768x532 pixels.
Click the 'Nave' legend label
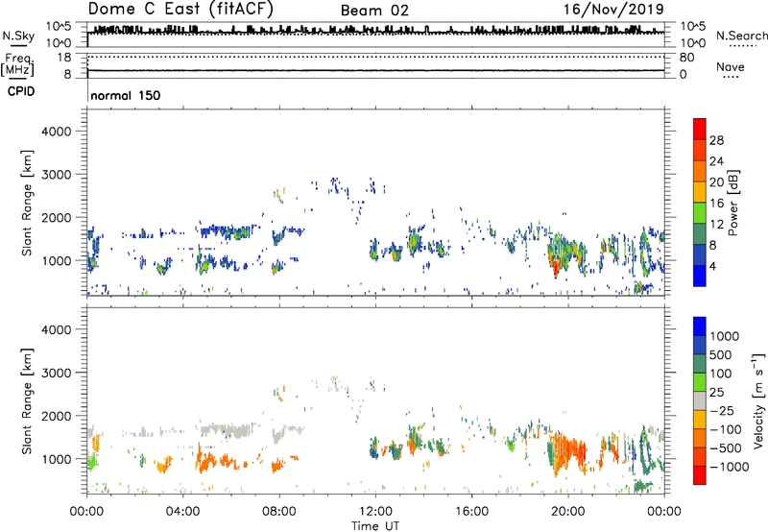coord(731,67)
